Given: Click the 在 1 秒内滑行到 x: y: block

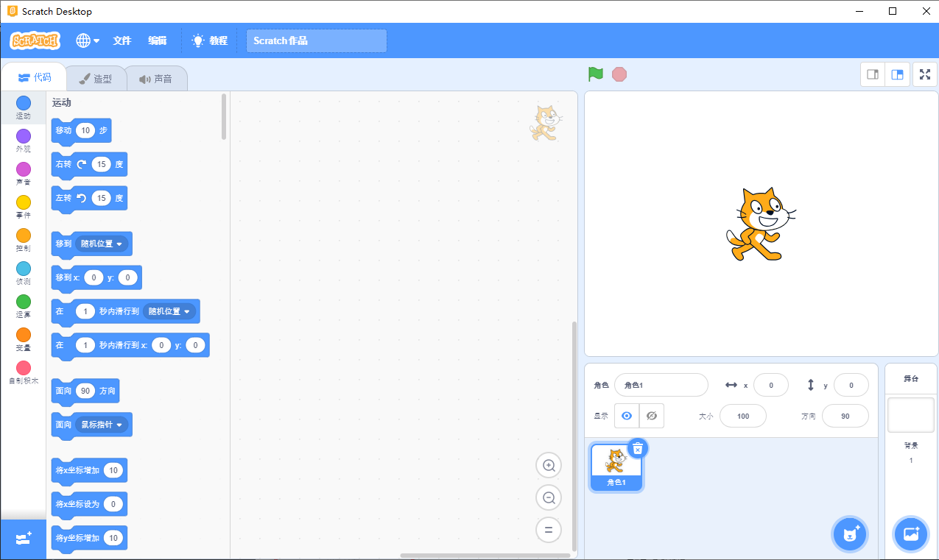Looking at the screenshot, I should [x=130, y=345].
